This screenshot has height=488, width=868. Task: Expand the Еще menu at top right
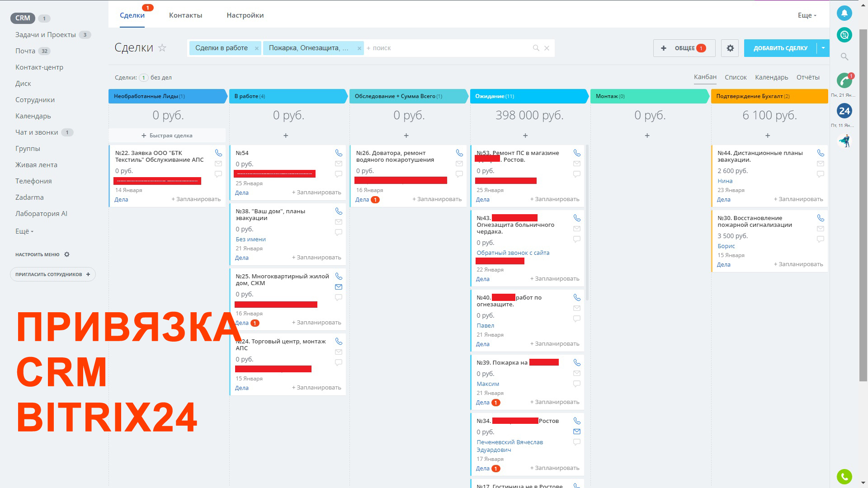(807, 15)
